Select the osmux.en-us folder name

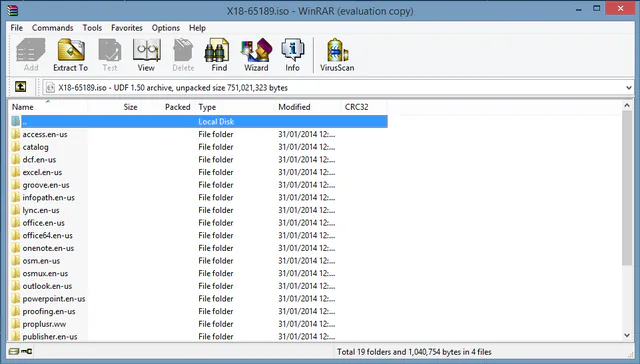(x=45, y=273)
